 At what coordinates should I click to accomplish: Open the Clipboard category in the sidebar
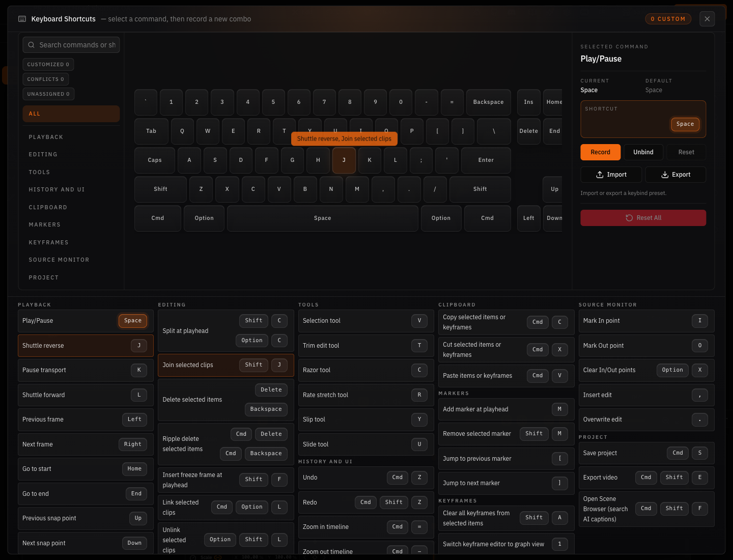[71, 208]
